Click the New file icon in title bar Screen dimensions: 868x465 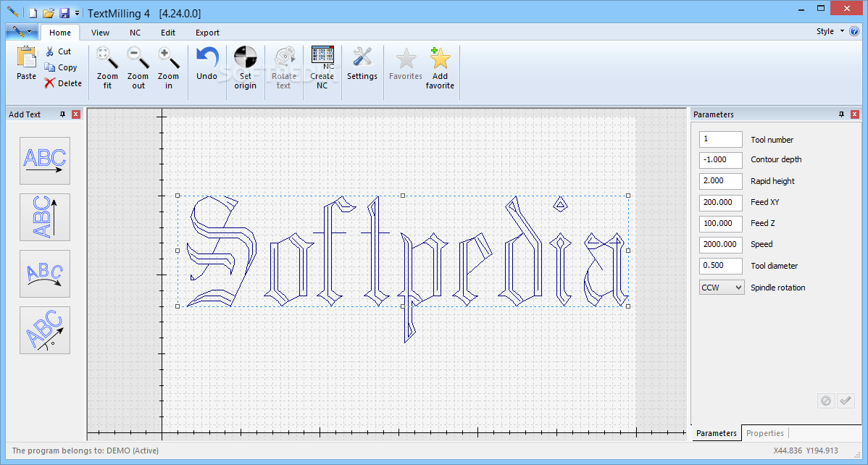(33, 13)
